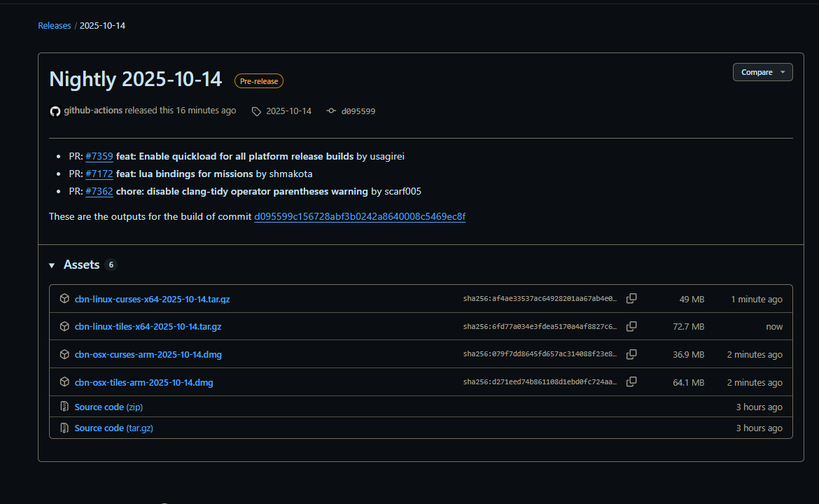Collapse the Assets section triangle
This screenshot has width=819, height=504.
click(52, 265)
